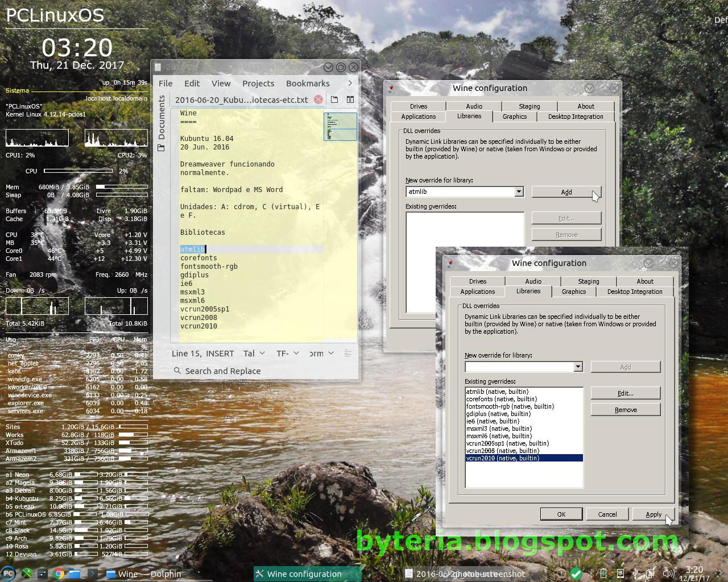Open PCLinuxOS Control Center from the taskbar
Screen dimensions: 728x582
click(x=27, y=573)
